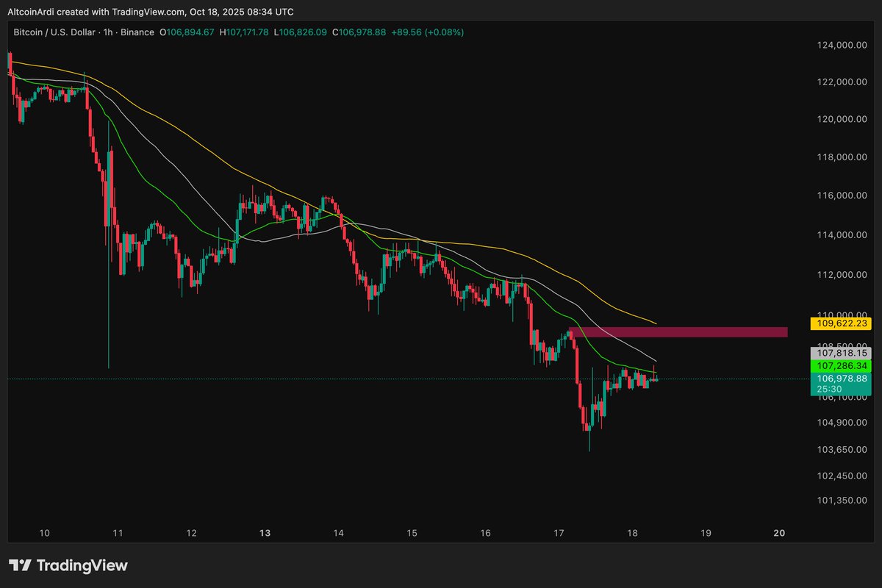The image size is (882, 588).
Task: Click the TradingView logo at the bottom
Action: pos(68,565)
